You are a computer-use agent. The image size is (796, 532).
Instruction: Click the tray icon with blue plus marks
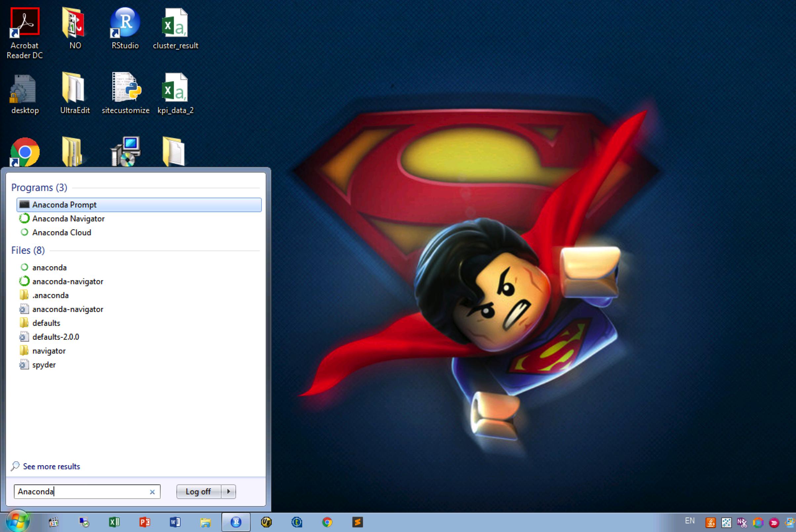726,523
